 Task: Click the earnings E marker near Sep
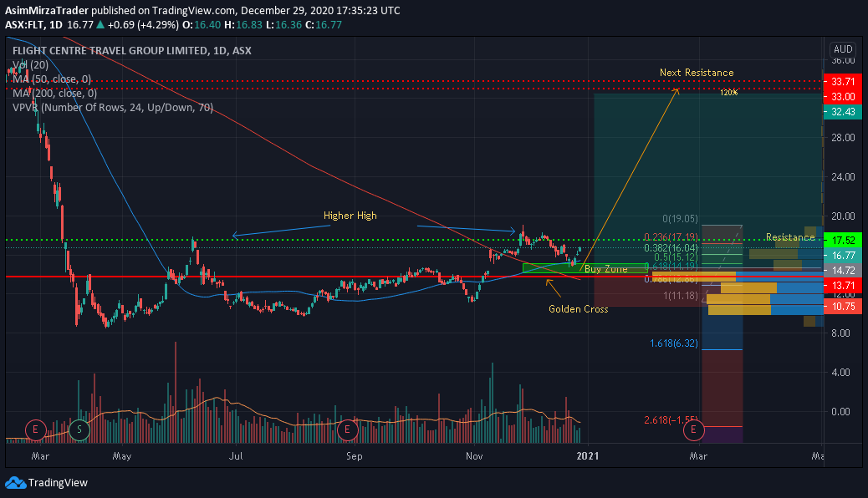[x=348, y=429]
